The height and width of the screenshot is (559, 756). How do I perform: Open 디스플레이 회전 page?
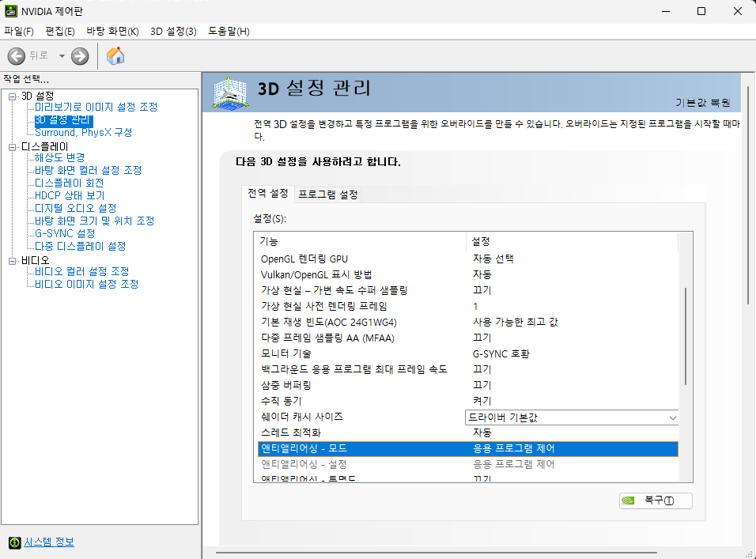pos(69,183)
